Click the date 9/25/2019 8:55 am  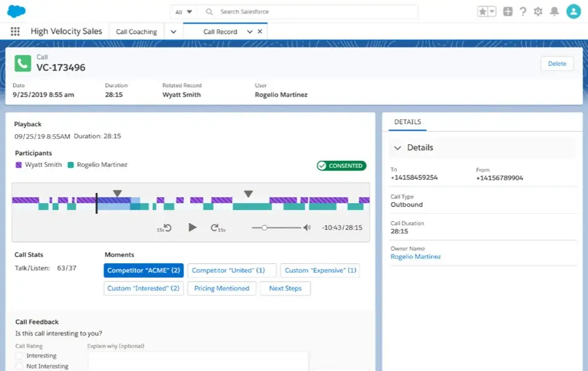43,95
